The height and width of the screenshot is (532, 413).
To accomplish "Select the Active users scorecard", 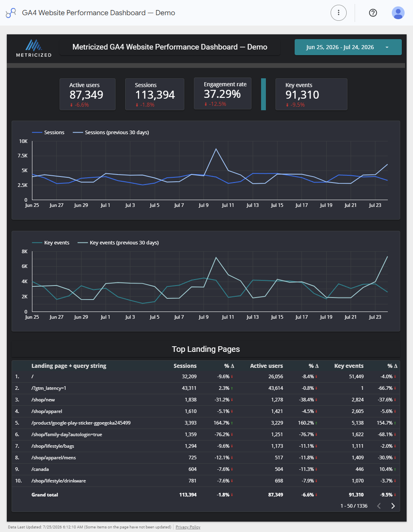I will (x=88, y=94).
